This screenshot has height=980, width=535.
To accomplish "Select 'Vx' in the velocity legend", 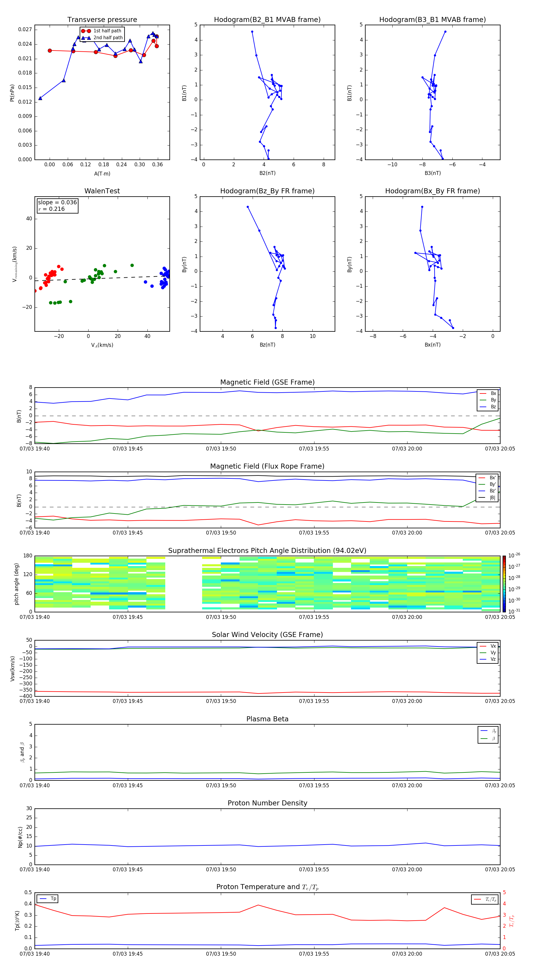I will (488, 646).
